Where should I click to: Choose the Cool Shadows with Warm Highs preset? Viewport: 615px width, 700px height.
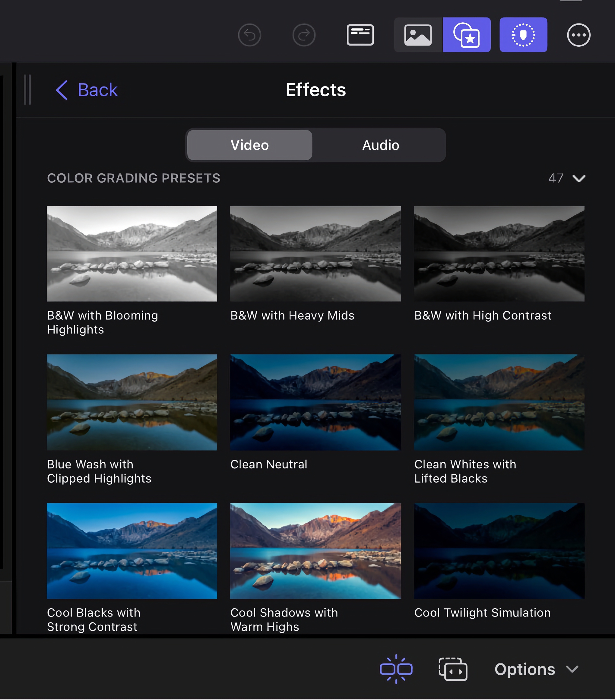coord(315,550)
